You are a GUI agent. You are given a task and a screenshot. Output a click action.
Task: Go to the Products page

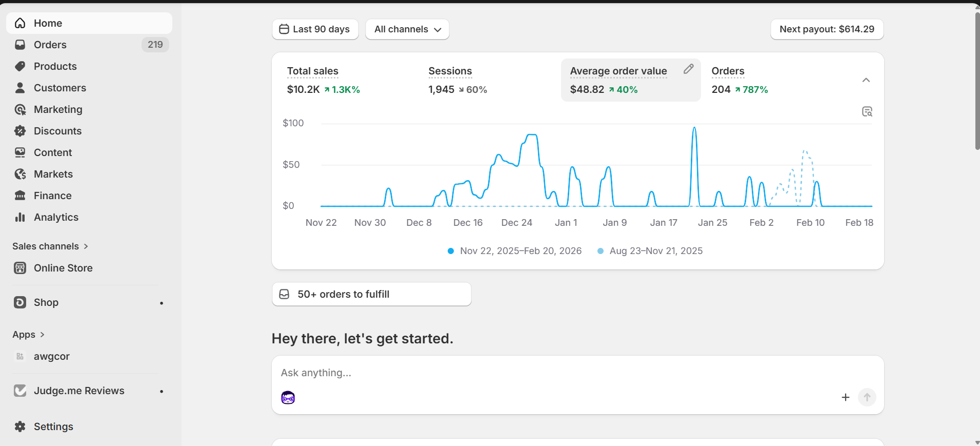(89, 66)
